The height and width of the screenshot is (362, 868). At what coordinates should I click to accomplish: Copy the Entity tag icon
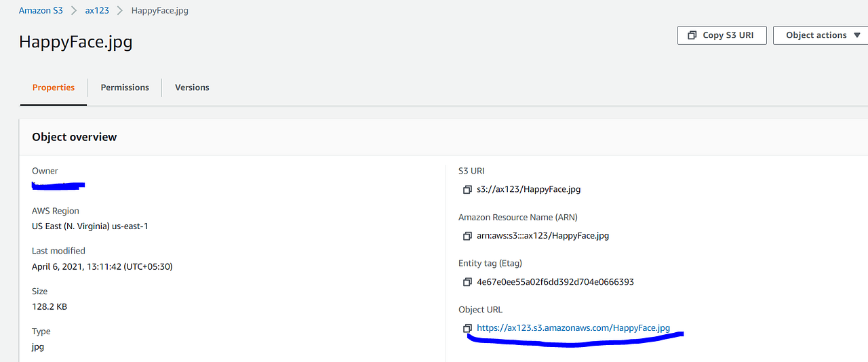pyautogui.click(x=467, y=282)
